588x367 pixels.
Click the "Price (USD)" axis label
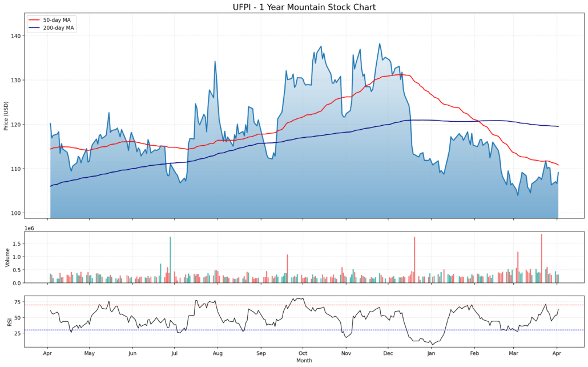(x=6, y=115)
